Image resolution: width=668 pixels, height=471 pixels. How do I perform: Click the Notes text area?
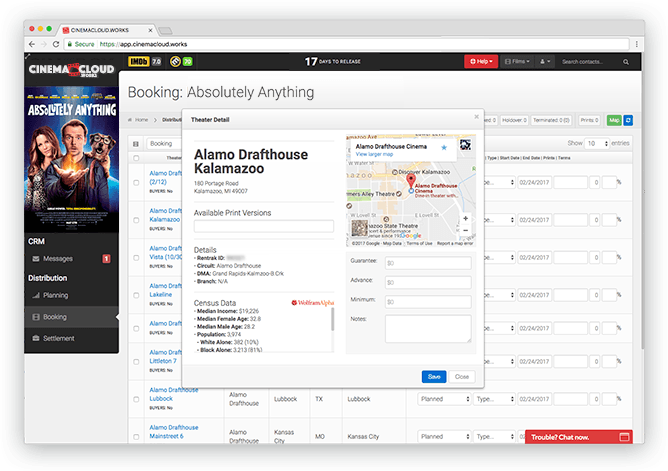click(428, 328)
